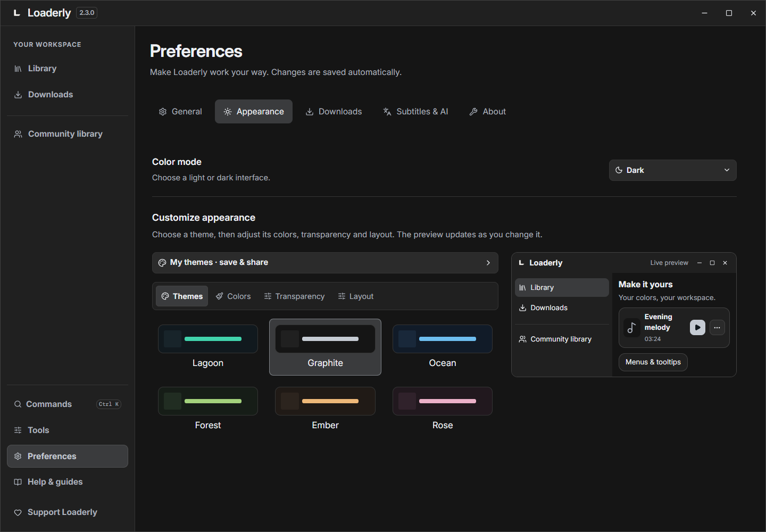Click the Menus & tooltips button
The width and height of the screenshot is (766, 532).
click(653, 362)
